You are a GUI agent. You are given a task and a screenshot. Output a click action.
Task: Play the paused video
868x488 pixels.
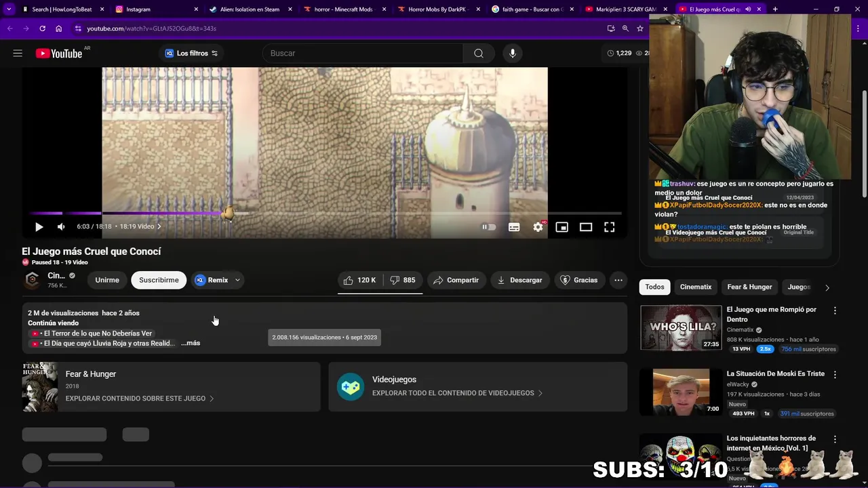click(x=39, y=227)
